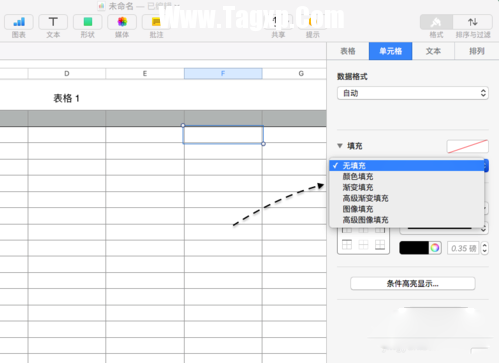Viewport: 500px width, 363px height.
Task: Open the color wheel picker for border
Action: (435, 248)
